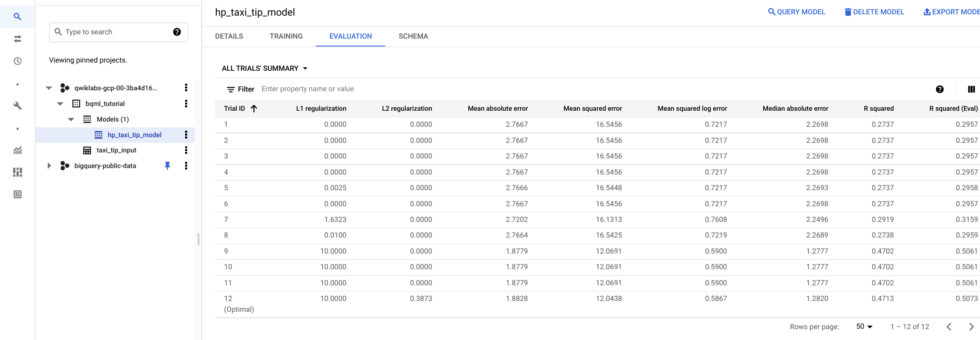980x340 pixels.
Task: Click the R squared column header
Action: pyautogui.click(x=879, y=109)
